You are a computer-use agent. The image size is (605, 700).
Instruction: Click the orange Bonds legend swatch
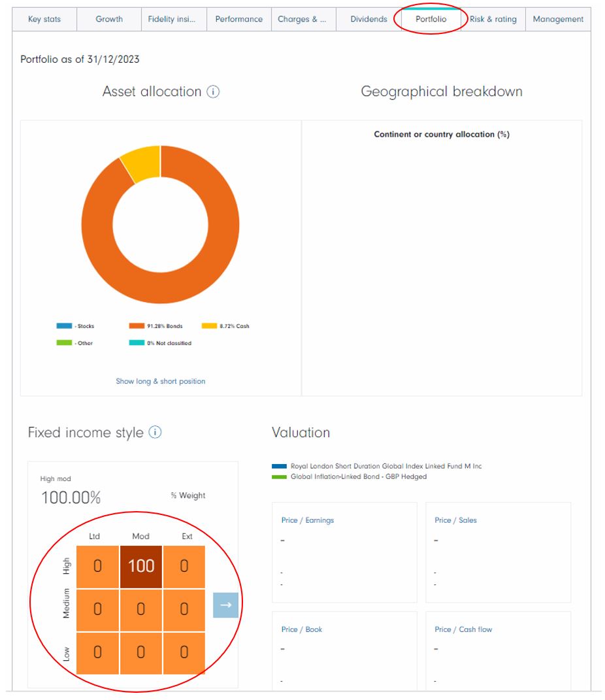pos(136,326)
